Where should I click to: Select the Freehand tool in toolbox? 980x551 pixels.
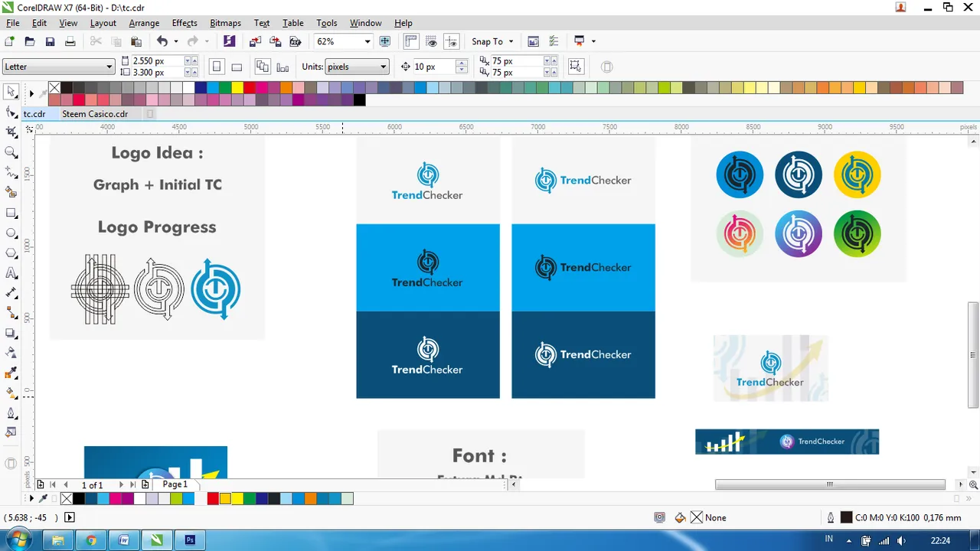11,172
